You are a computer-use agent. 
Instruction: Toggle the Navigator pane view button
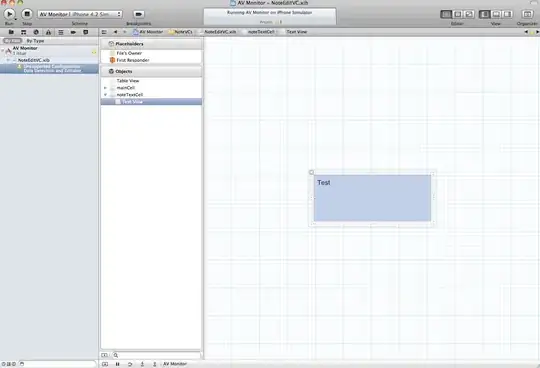point(485,14)
